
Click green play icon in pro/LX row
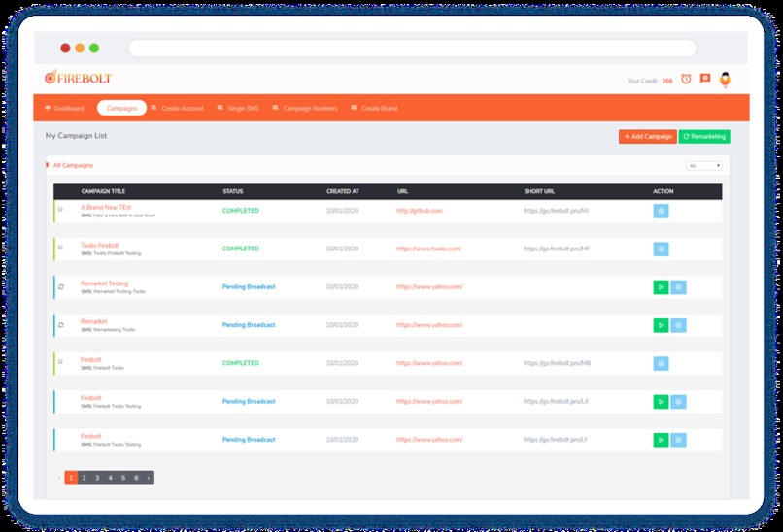click(x=661, y=402)
